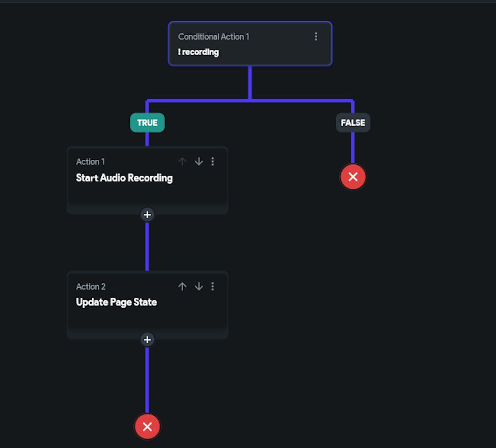This screenshot has height=448, width=496.
Task: Select the Conditional Action 1 node
Action: [x=250, y=44]
